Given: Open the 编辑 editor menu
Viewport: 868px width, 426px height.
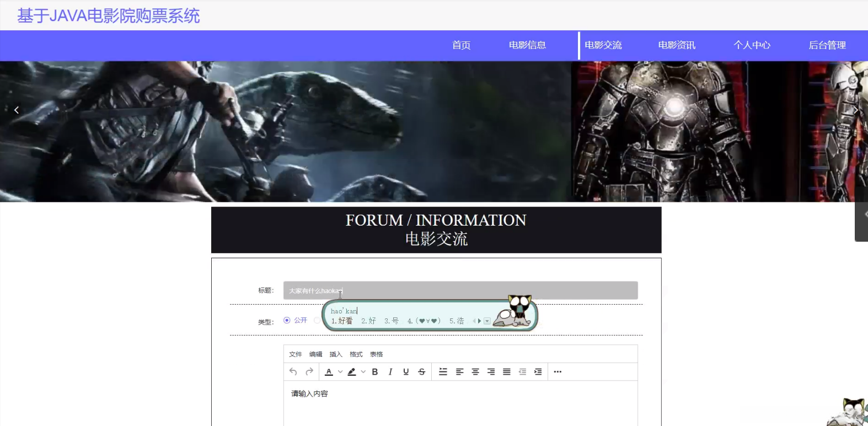Looking at the screenshot, I should pos(316,354).
